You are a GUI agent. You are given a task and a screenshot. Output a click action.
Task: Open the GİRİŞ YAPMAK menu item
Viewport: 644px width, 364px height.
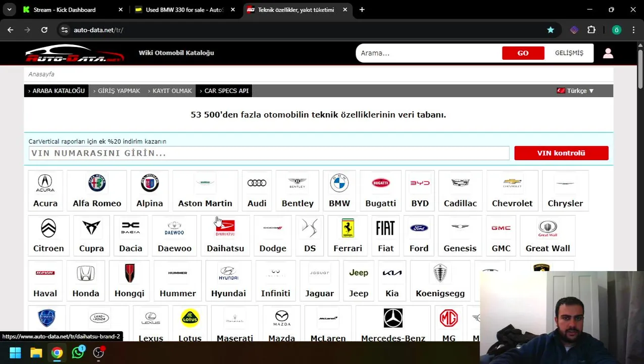point(116,91)
